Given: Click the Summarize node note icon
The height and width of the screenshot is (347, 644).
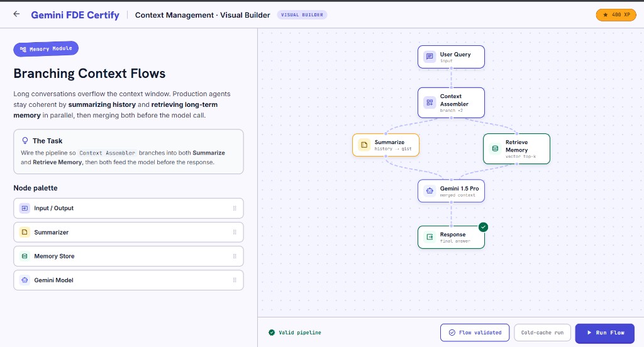Looking at the screenshot, I should pyautogui.click(x=364, y=145).
